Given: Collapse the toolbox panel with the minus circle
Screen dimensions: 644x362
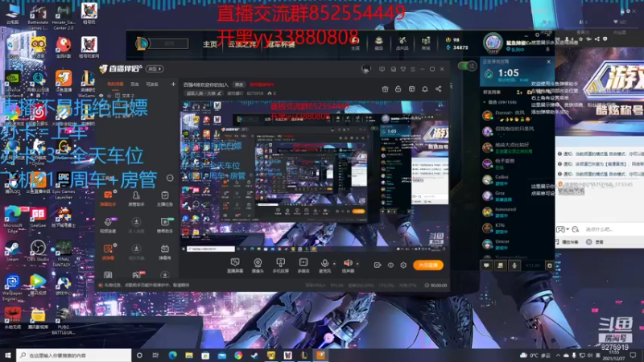Looking at the screenshot, I should 170,178.
